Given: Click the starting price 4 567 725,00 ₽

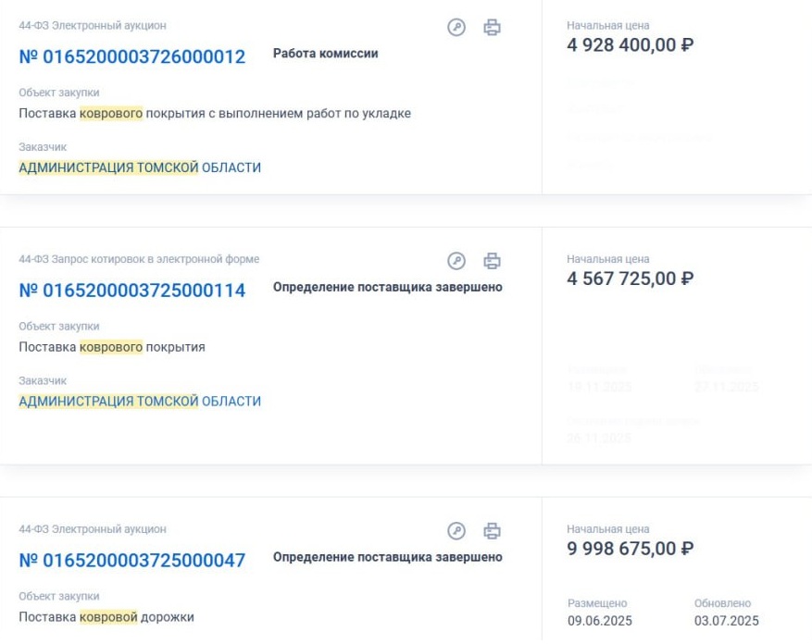Looking at the screenshot, I should [630, 279].
